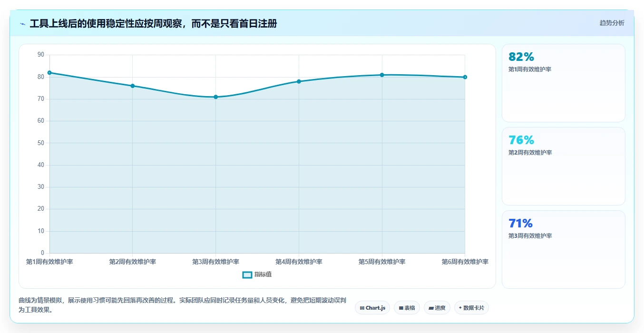Click the week 2 data point at 76
The height and width of the screenshot is (333, 644).
click(133, 86)
